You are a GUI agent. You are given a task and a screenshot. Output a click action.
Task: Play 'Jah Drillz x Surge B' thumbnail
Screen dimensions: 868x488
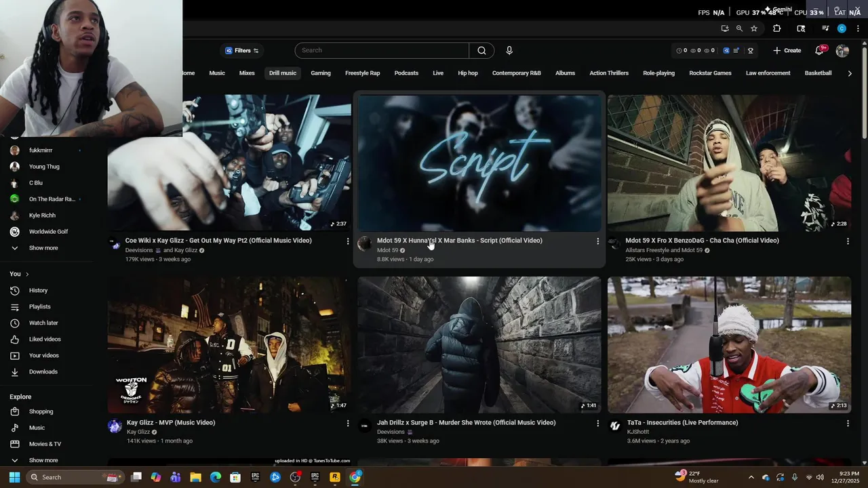[479, 344]
